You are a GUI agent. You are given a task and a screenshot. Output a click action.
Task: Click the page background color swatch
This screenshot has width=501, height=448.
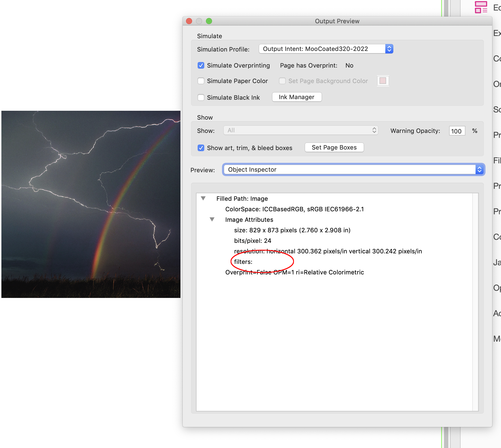[x=383, y=81]
